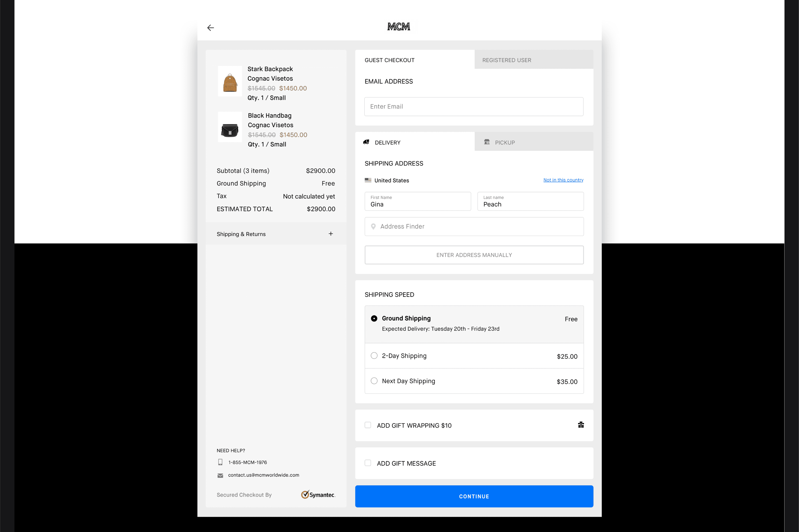
Task: Open 'Not in this country' link
Action: tap(563, 180)
